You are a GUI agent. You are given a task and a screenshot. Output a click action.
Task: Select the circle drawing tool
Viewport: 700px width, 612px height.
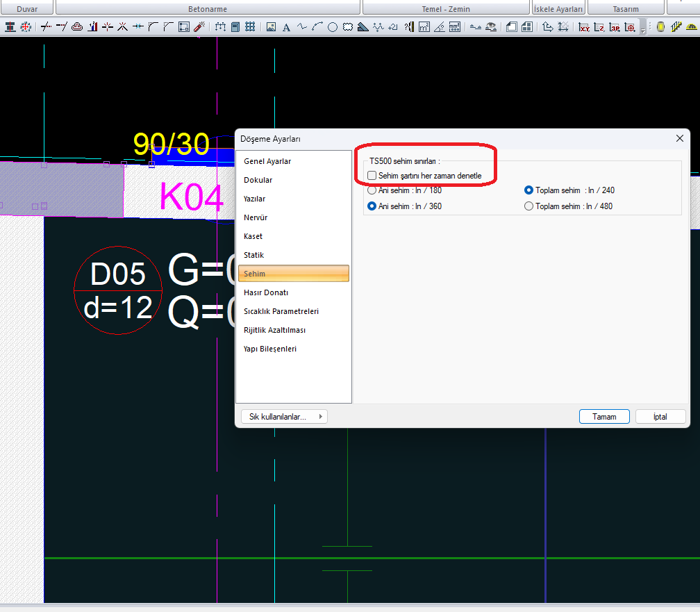(333, 27)
